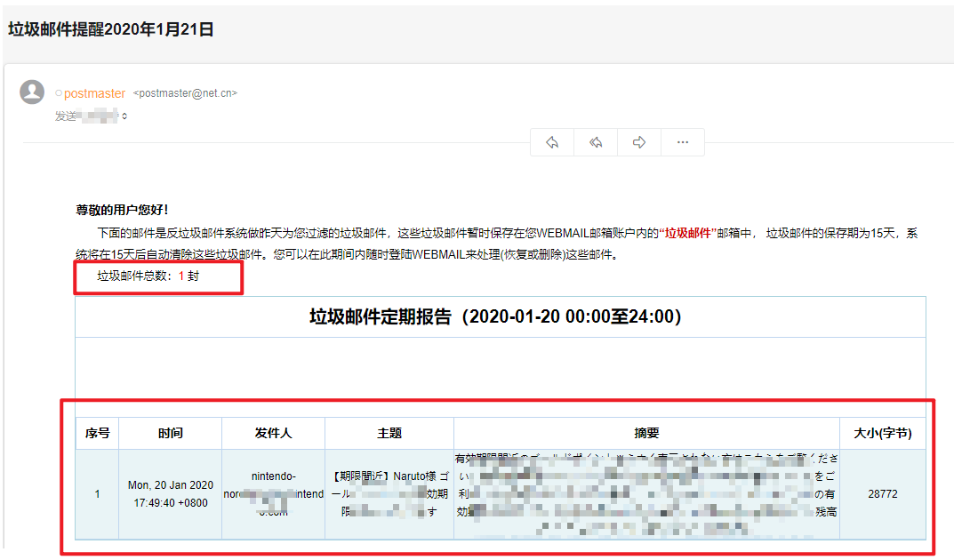Click the postmaster@net.cn email address
The height and width of the screenshot is (560, 954).
(185, 93)
